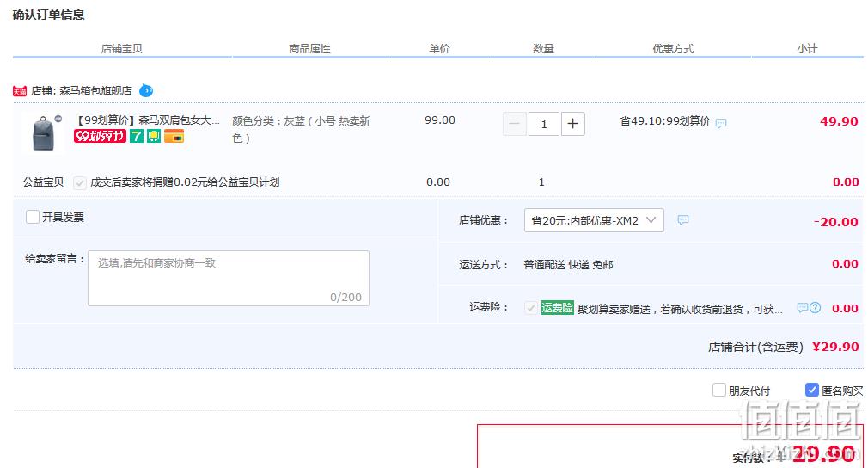Click comment icon beside store discount dropdown
The height and width of the screenshot is (468, 868).
coord(683,220)
